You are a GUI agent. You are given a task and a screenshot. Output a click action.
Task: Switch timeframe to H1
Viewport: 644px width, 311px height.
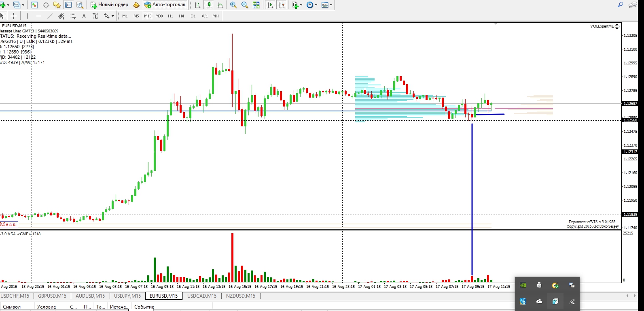coord(170,16)
